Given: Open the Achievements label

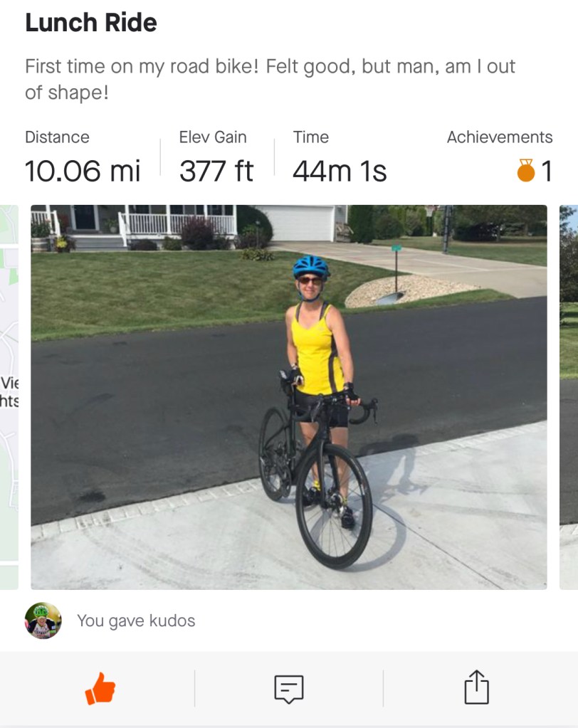Looking at the screenshot, I should pyautogui.click(x=499, y=137).
